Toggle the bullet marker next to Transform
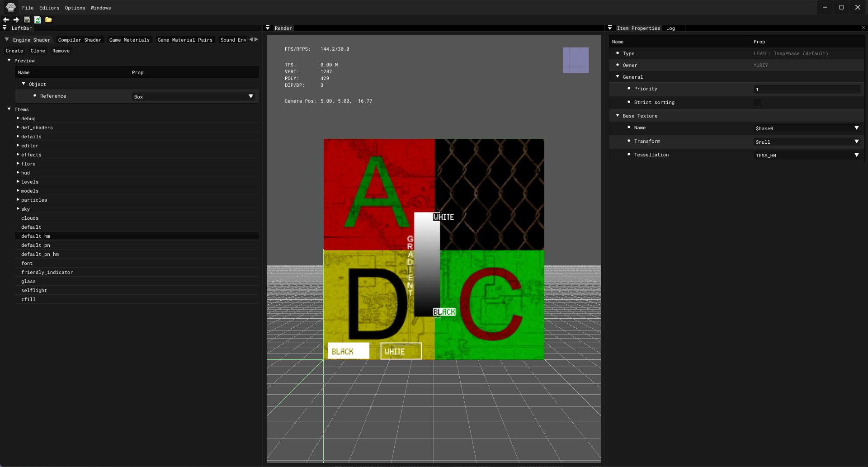868x467 pixels. pyautogui.click(x=629, y=141)
